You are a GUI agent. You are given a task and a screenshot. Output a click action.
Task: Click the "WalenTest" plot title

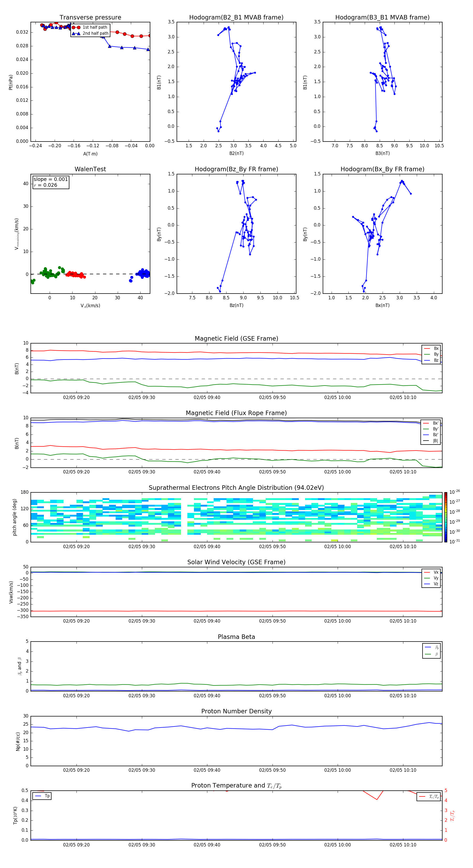pyautogui.click(x=90, y=169)
